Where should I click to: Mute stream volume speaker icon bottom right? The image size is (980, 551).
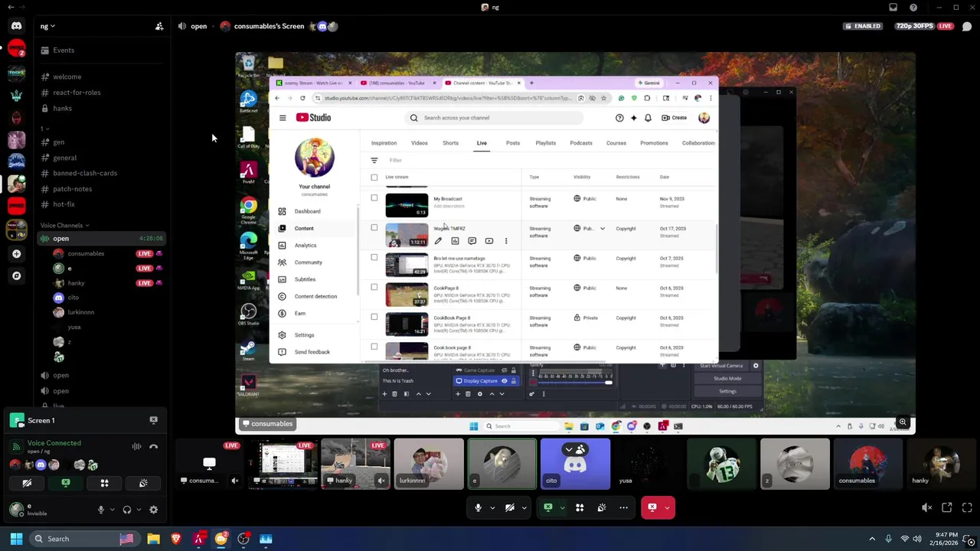click(927, 507)
